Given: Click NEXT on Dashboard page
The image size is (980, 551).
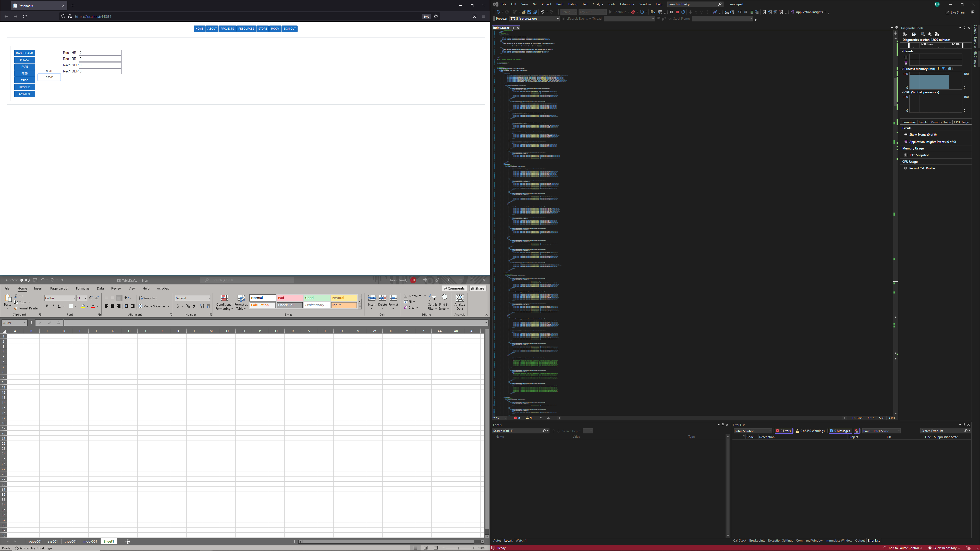Looking at the screenshot, I should click(x=49, y=71).
